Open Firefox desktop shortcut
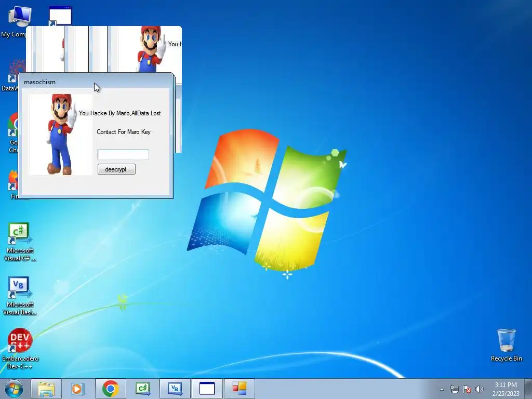532x399 pixels. pyautogui.click(x=13, y=184)
